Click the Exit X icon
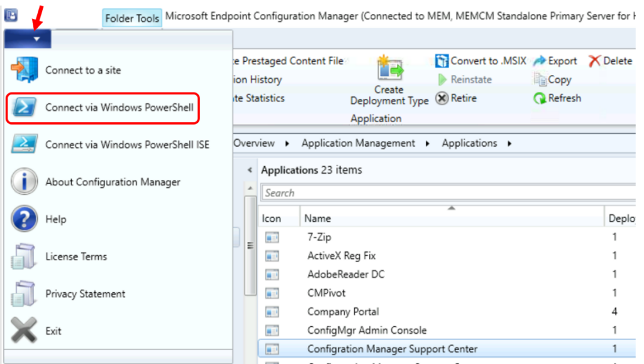Screen dimensions: 644x364 (x=24, y=330)
